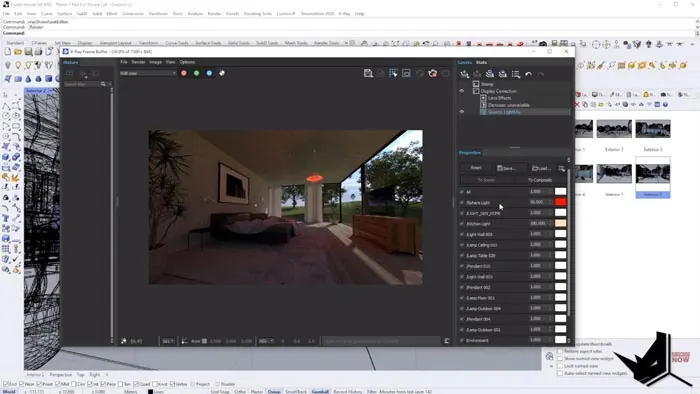Image resolution: width=700 pixels, height=394 pixels.
Task: Click the New file icon in Rhino toolbar
Action: tap(8, 52)
